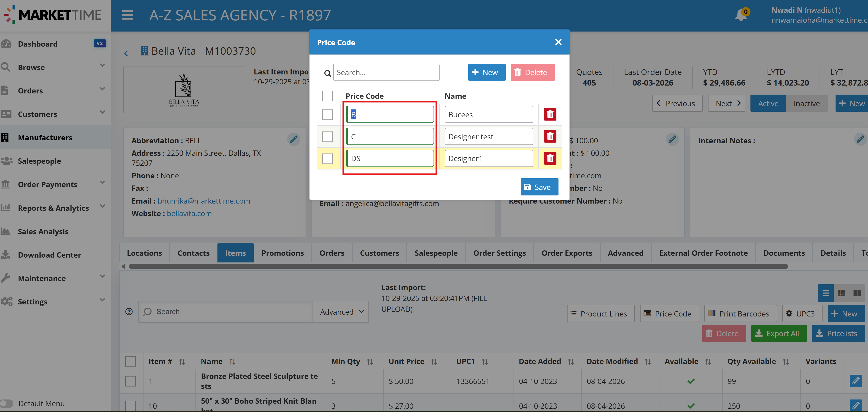Expand the Browse sidebar menu
Viewport: 868px width, 412px height.
(102, 65)
